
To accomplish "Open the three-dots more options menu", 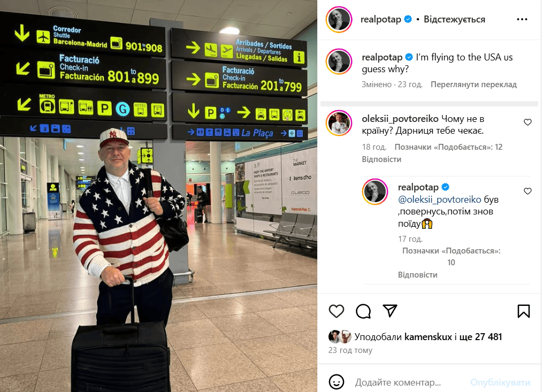I will pyautogui.click(x=522, y=19).
